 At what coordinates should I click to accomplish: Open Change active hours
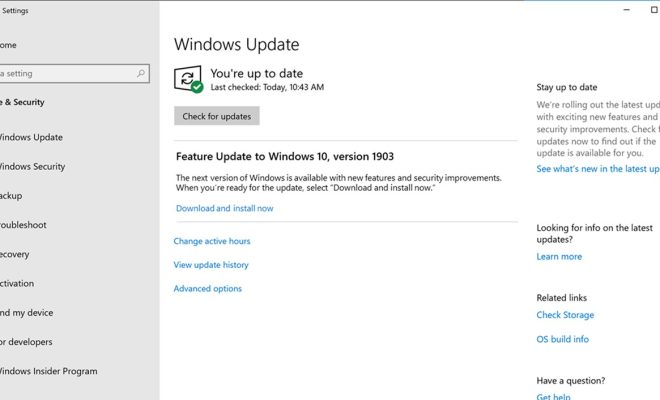tap(212, 241)
